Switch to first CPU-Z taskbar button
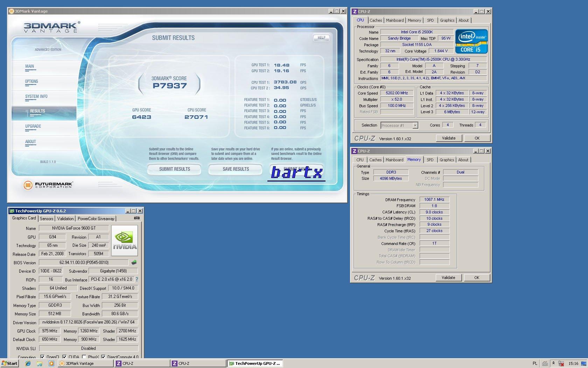 pyautogui.click(x=142, y=363)
